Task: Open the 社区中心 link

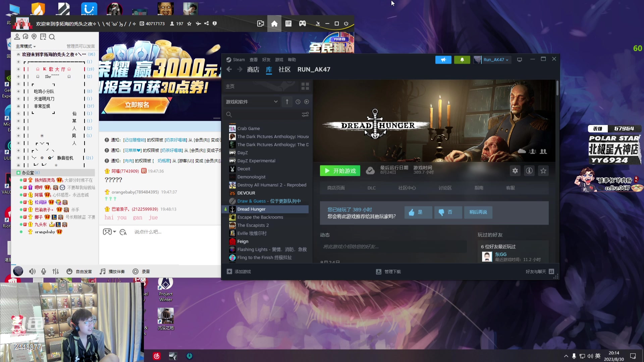Action: [x=407, y=188]
